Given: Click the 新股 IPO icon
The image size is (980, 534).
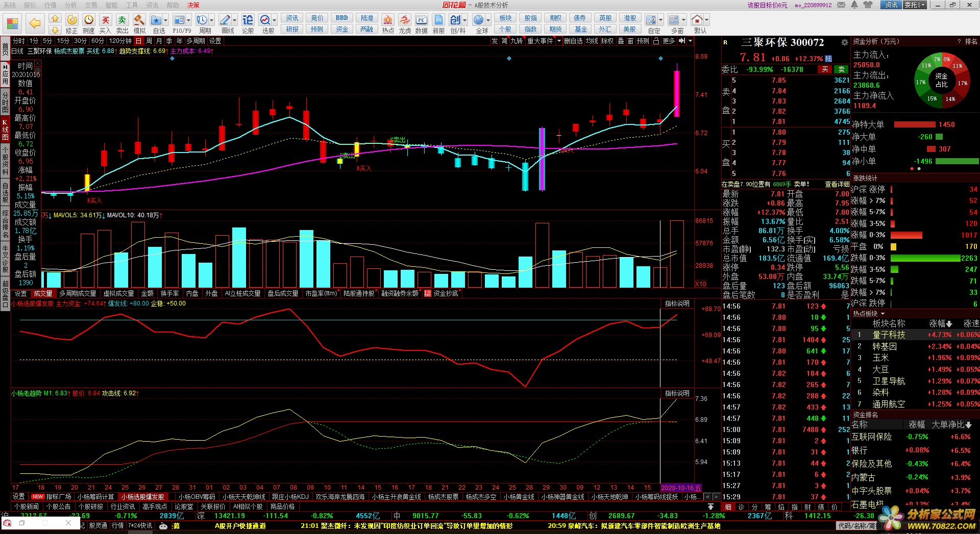Looking at the screenshot, I should point(438,20).
